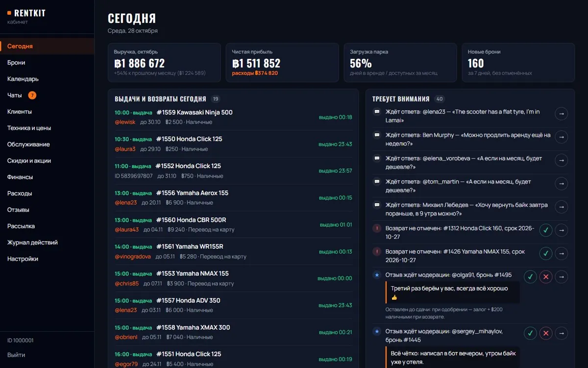This screenshot has width=588, height=368.
Task: Open client @laura3 link
Action: [x=125, y=149]
